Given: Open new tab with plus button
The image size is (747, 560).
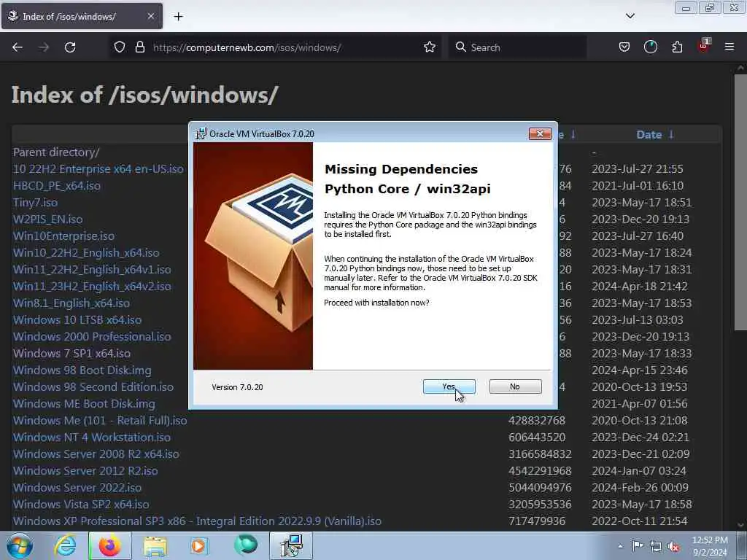Looking at the screenshot, I should pos(178,17).
